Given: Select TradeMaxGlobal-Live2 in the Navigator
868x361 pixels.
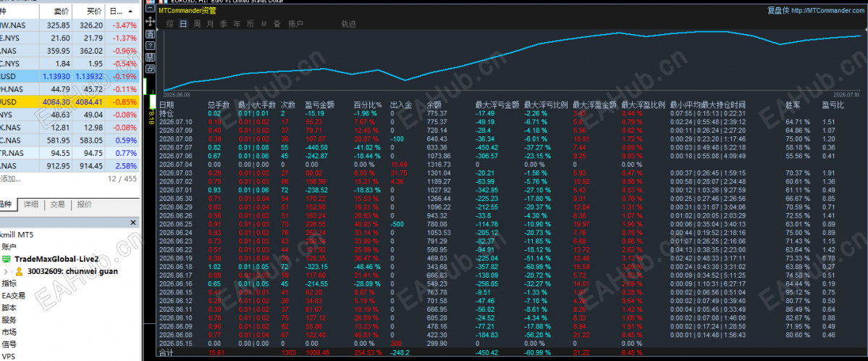Looking at the screenshot, I should [57, 260].
